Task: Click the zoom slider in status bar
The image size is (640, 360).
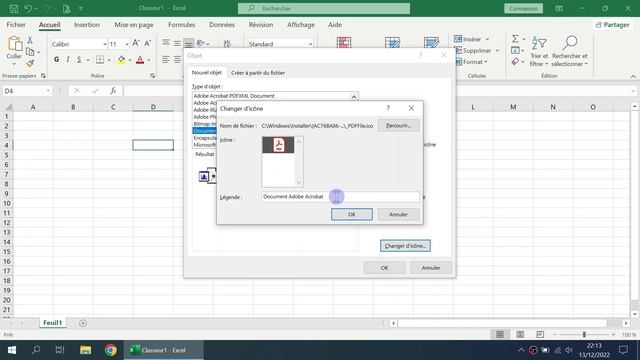Action: [x=584, y=334]
